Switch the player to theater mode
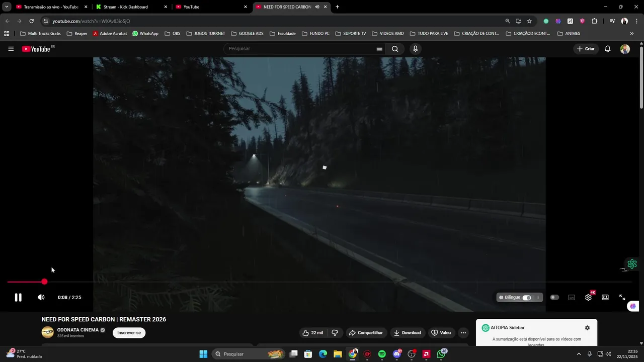This screenshot has height=362, width=644. click(x=605, y=297)
